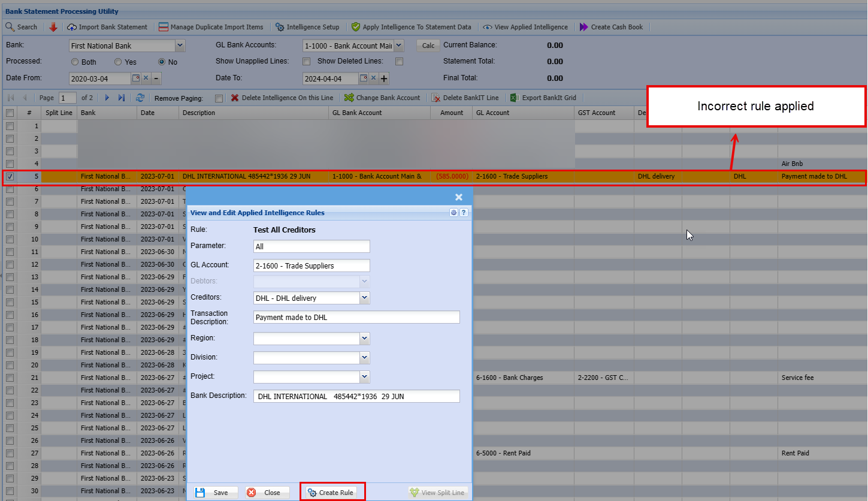Click the refresh paging icon
Image resolution: width=868 pixels, height=501 pixels.
click(140, 98)
